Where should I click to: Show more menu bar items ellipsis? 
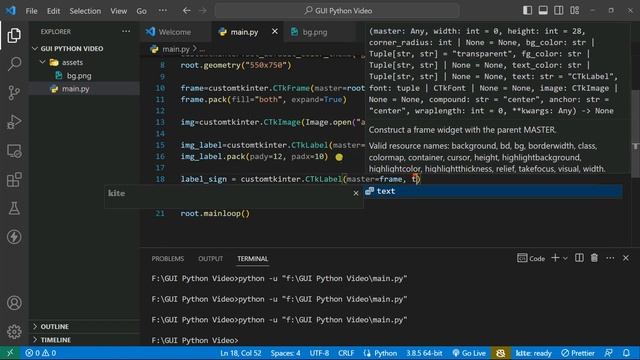click(x=162, y=11)
